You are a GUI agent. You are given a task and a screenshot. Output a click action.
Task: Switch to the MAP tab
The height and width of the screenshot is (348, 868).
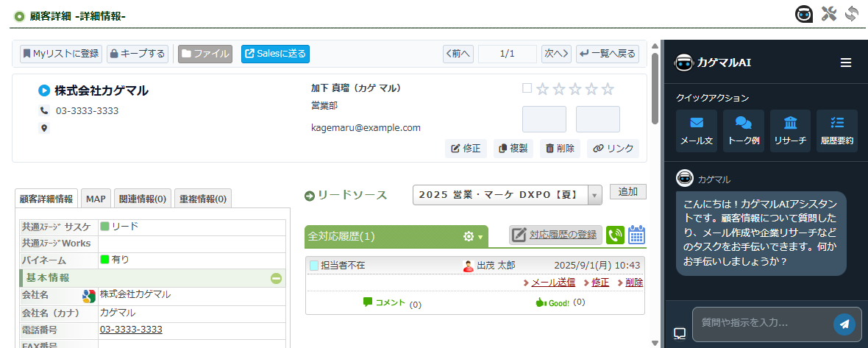coord(96,199)
